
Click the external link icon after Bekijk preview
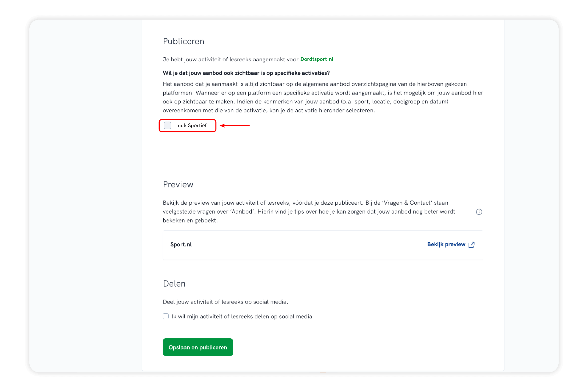coord(471,245)
